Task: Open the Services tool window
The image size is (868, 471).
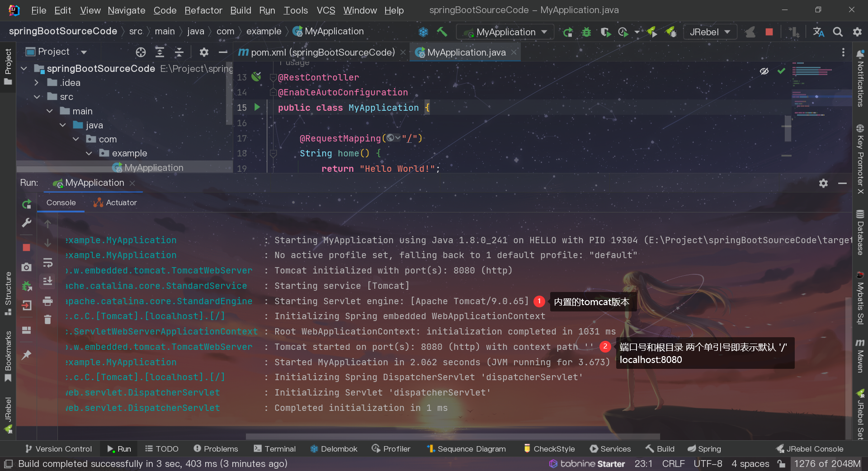Action: point(610,449)
